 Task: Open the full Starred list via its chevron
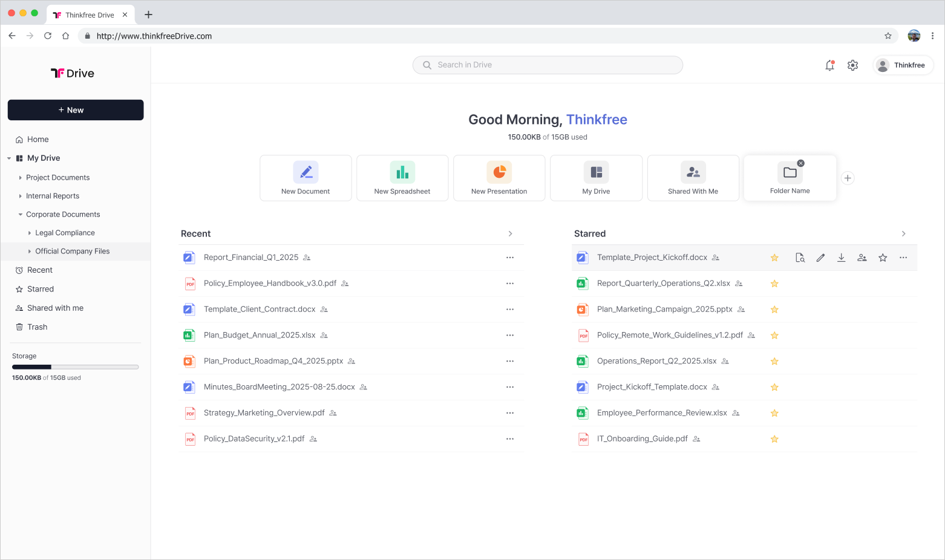pyautogui.click(x=903, y=233)
